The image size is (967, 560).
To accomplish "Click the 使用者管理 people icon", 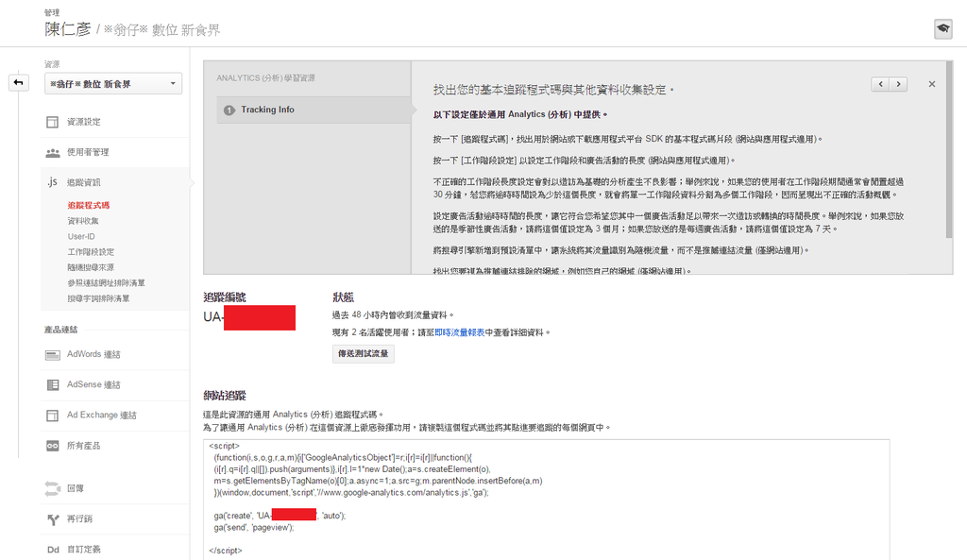I will (x=53, y=152).
